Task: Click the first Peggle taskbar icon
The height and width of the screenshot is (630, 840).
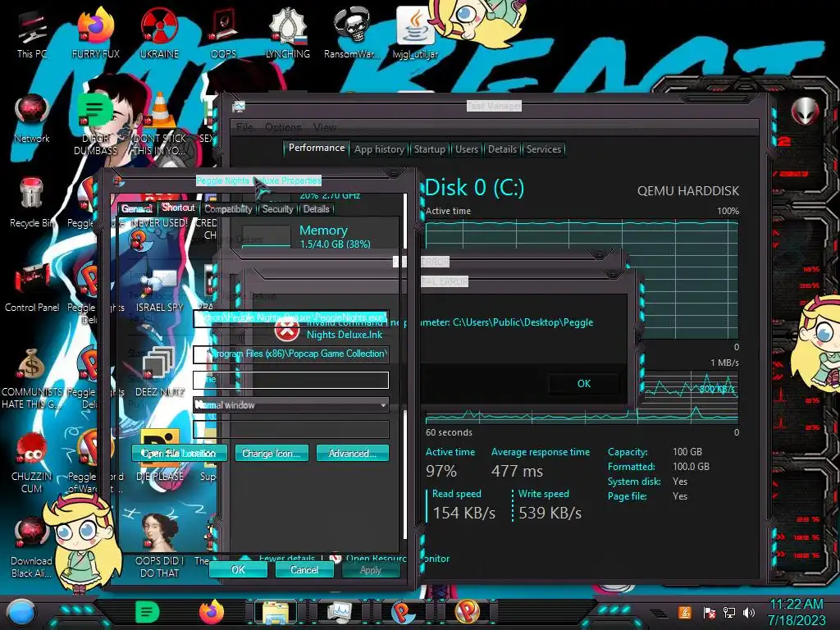Action: [x=403, y=612]
